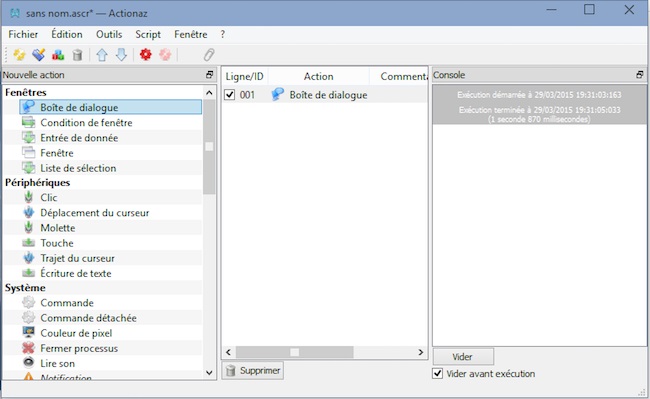Click the move up arrow icon

[102, 55]
